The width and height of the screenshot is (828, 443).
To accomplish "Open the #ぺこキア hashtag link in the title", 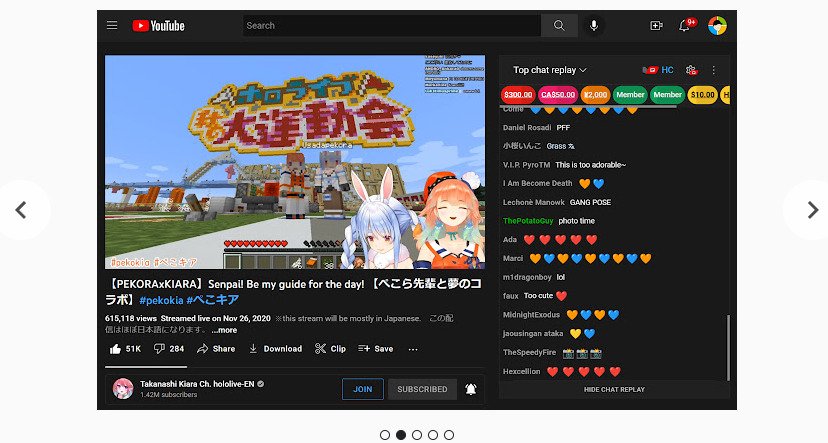I will 213,300.
